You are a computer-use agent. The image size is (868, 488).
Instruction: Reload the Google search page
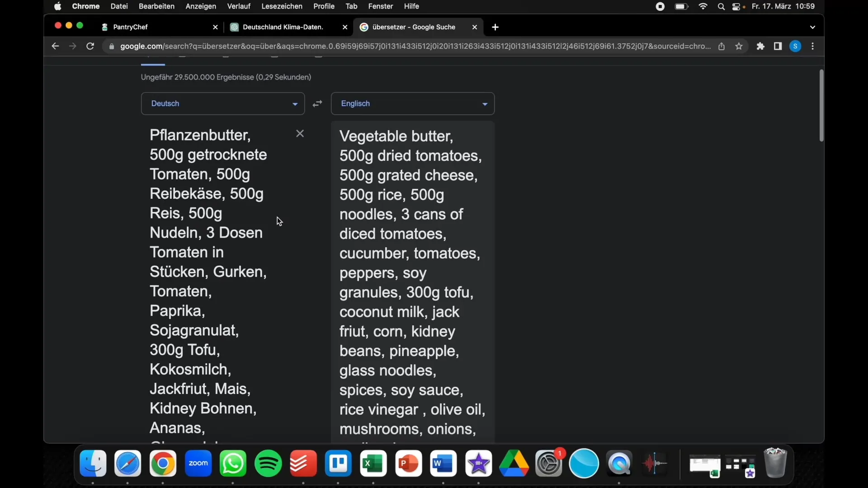coord(90,46)
